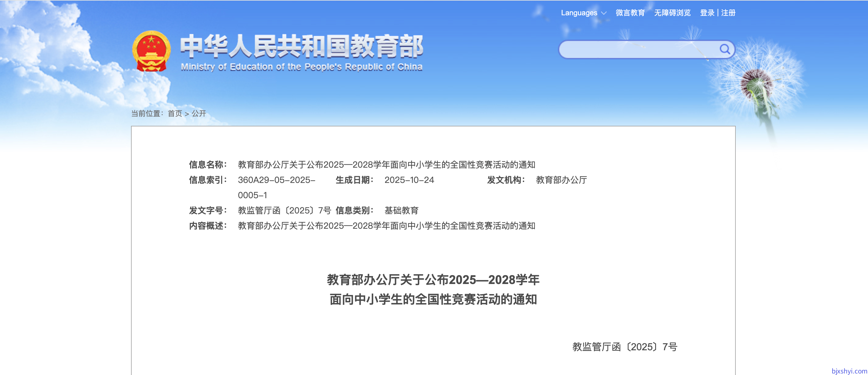Expand the Languages dropdown

585,13
